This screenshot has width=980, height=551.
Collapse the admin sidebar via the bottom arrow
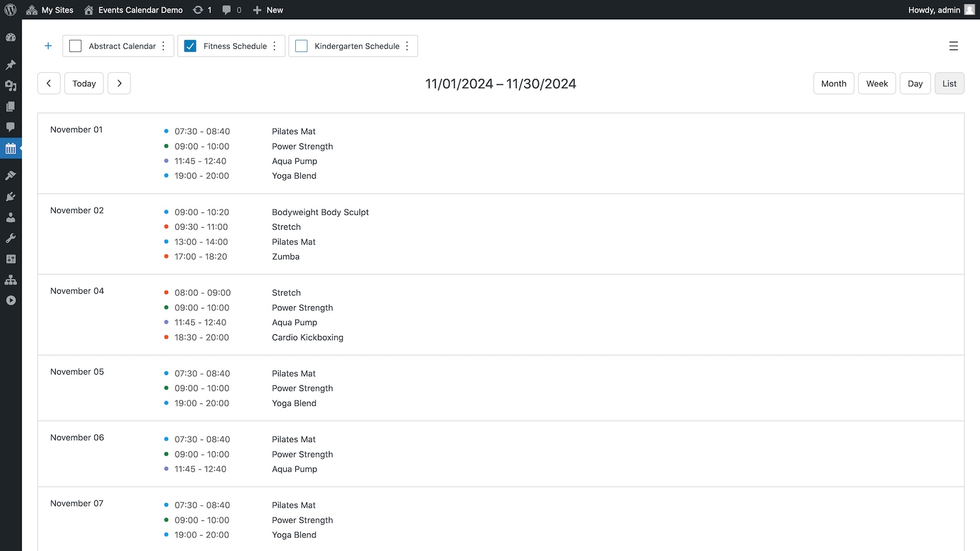point(10,301)
